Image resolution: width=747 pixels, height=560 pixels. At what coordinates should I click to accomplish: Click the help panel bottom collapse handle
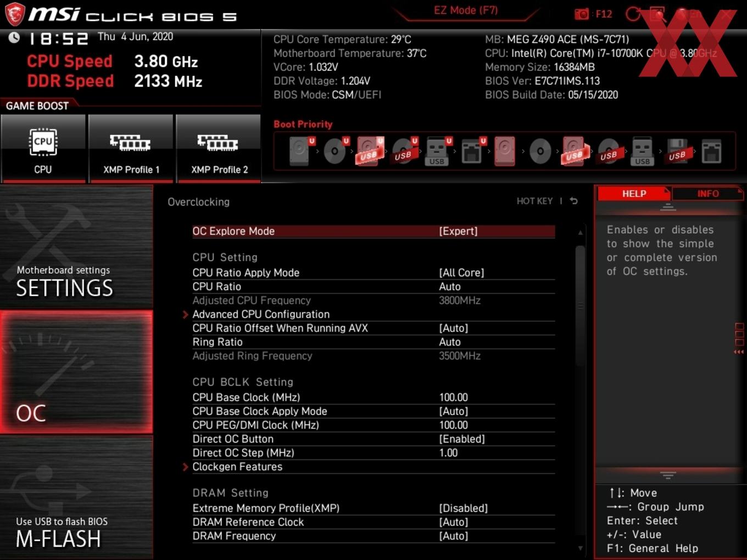[668, 475]
